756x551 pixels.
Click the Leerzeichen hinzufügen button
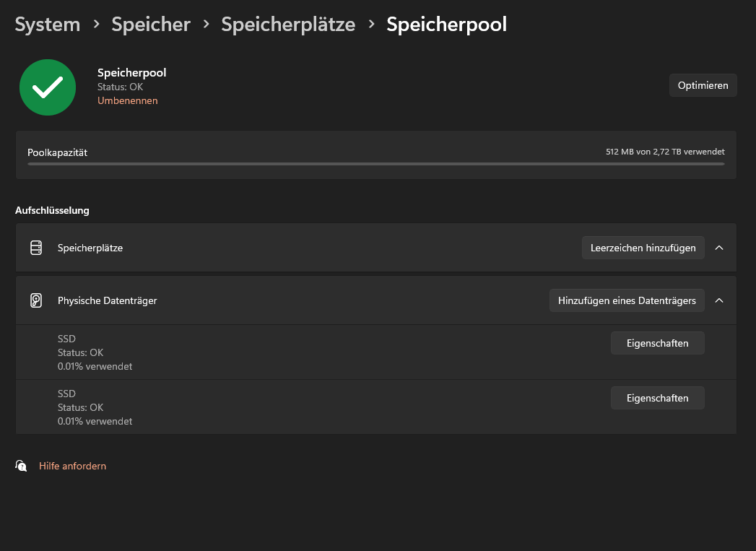point(642,248)
